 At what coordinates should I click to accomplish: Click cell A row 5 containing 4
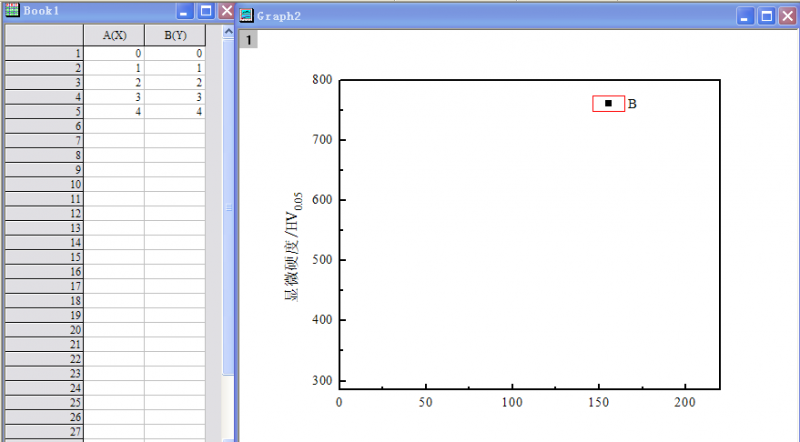click(x=114, y=112)
